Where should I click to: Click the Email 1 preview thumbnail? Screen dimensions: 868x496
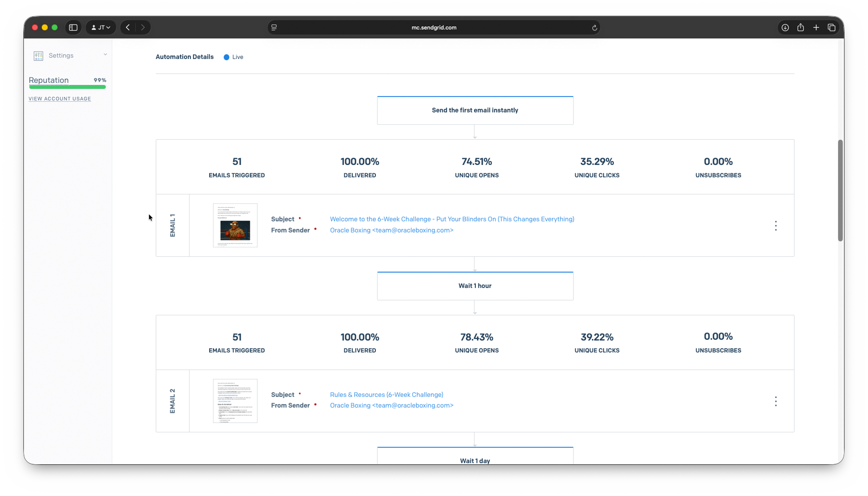point(235,225)
